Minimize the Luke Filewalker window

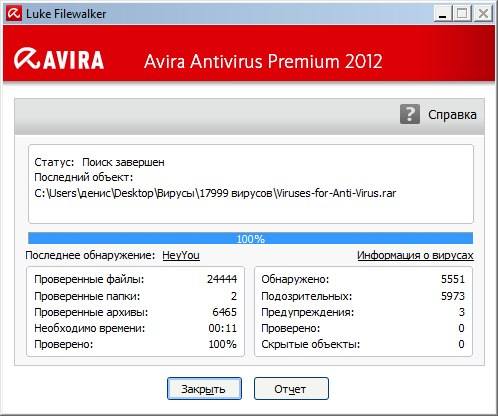443,14
